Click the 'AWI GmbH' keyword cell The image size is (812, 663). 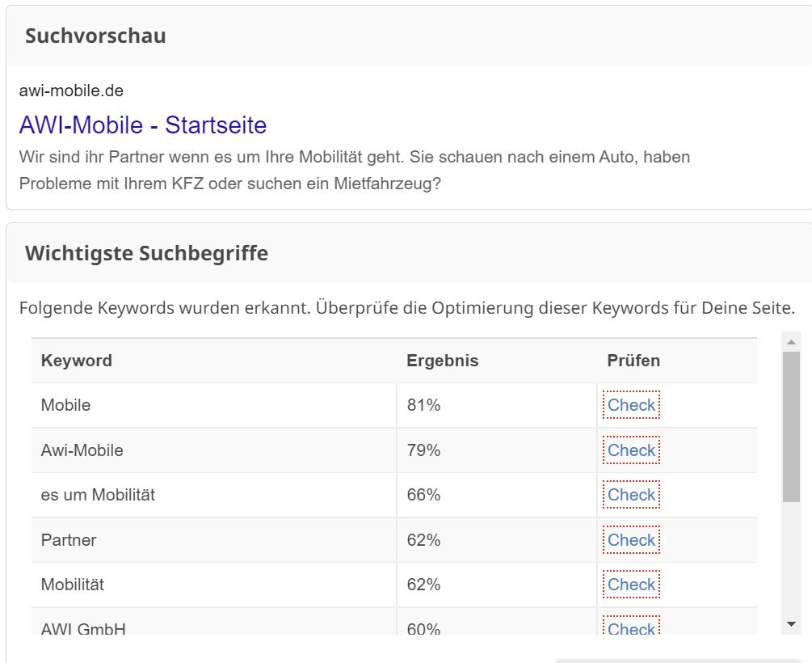tap(214, 622)
